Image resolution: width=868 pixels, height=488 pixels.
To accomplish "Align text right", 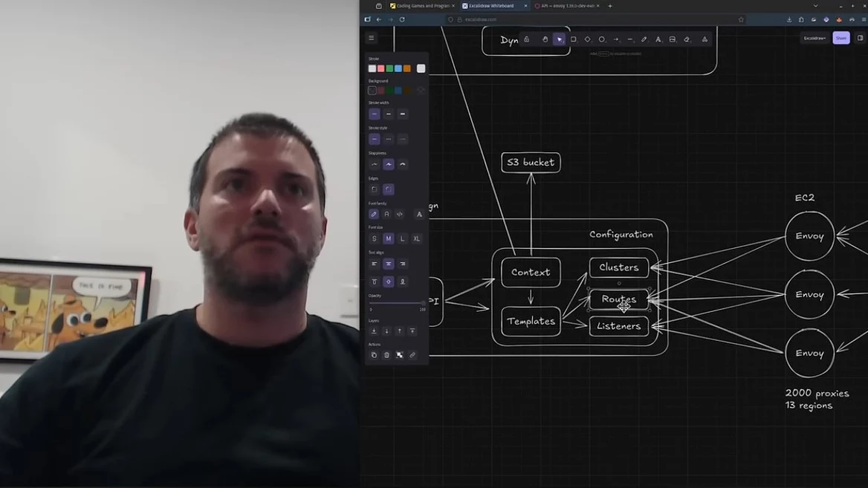I will (x=403, y=264).
